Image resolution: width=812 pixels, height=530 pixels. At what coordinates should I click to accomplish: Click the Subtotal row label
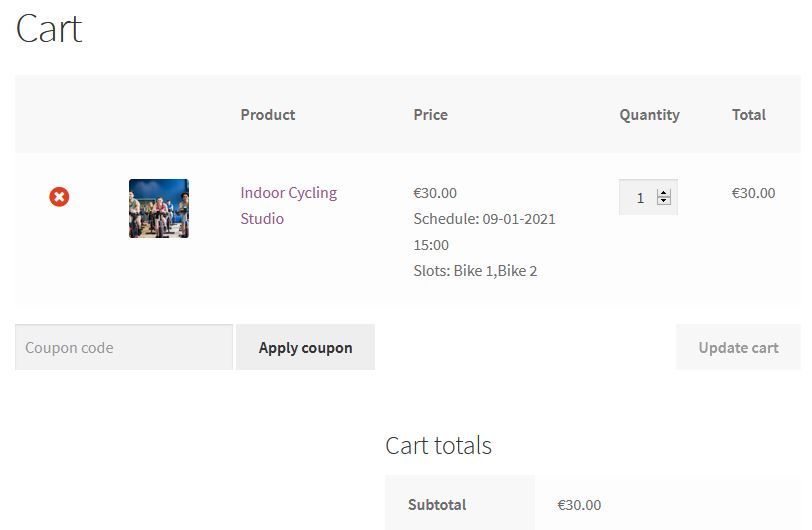pos(437,505)
